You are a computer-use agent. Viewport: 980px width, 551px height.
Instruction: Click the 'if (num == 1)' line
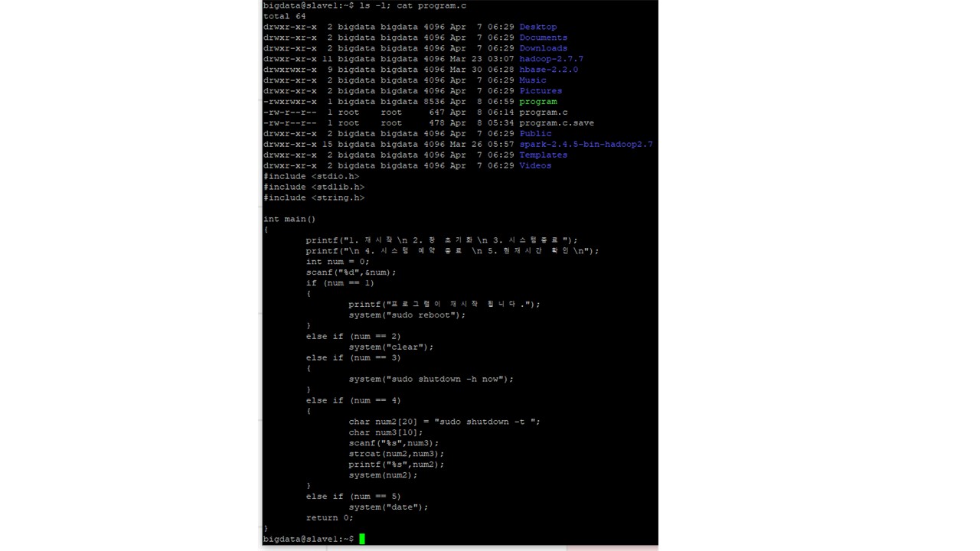341,283
